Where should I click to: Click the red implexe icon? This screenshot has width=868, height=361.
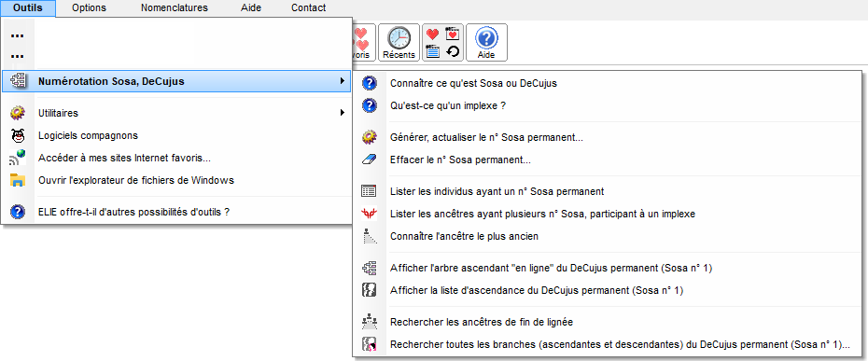click(370, 214)
